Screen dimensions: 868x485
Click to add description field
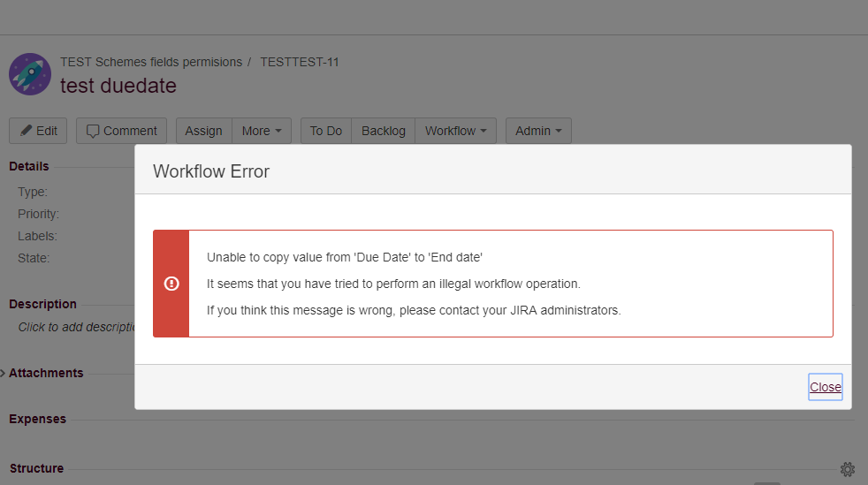pyautogui.click(x=76, y=328)
